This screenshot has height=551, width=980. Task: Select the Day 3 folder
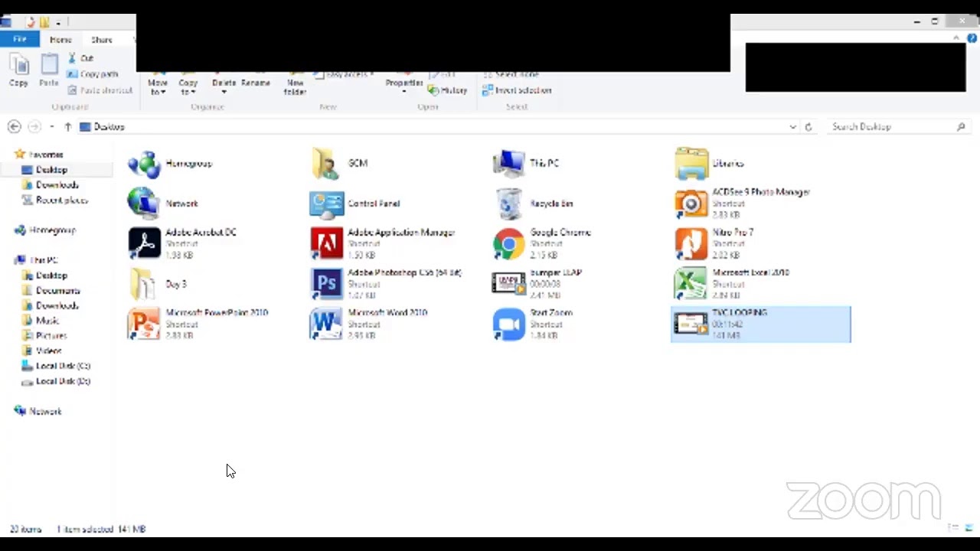[x=158, y=284]
